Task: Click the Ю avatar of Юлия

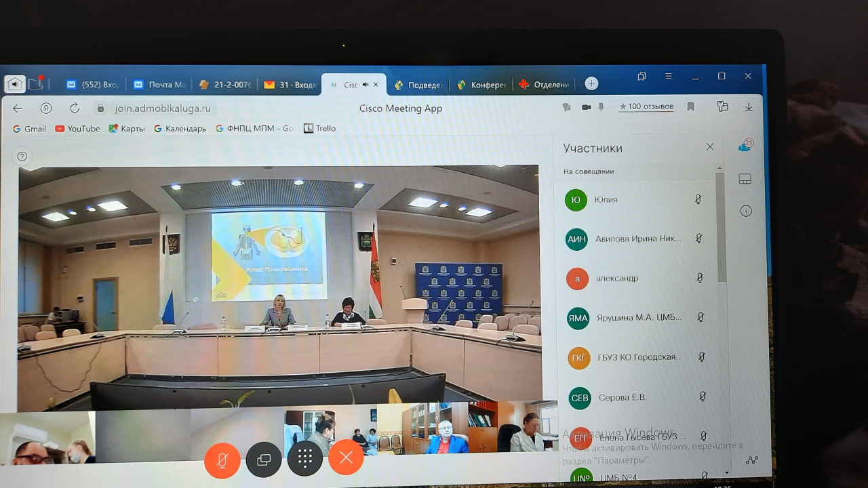Action: pos(575,200)
